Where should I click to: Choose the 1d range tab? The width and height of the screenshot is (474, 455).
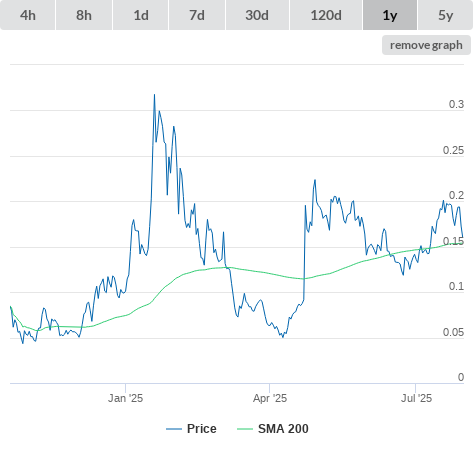coord(141,15)
